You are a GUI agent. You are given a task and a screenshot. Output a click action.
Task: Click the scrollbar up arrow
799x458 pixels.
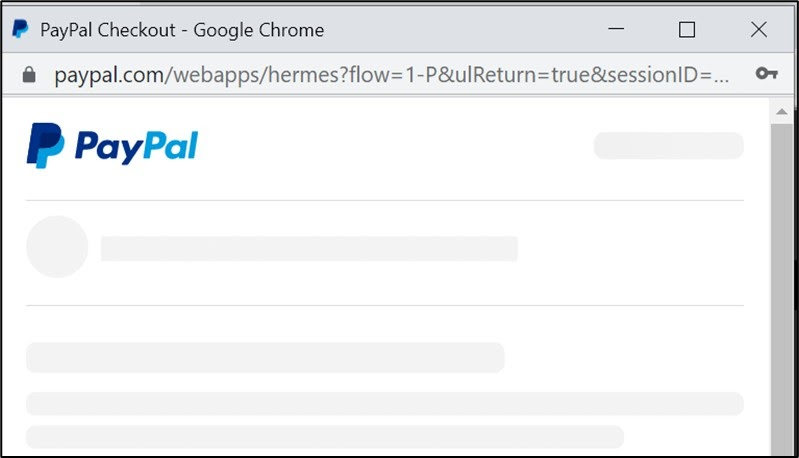(x=782, y=112)
